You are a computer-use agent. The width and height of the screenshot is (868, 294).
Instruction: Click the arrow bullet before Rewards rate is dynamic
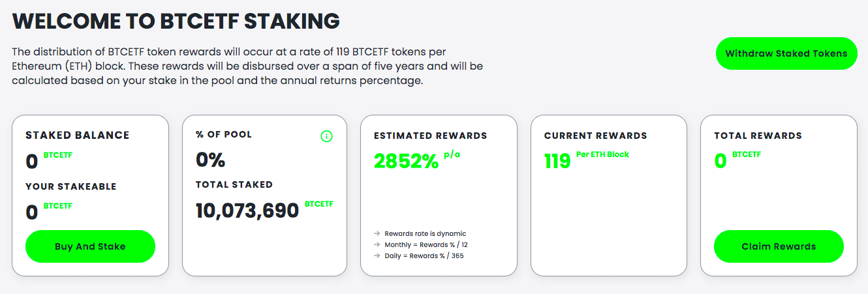tap(377, 233)
